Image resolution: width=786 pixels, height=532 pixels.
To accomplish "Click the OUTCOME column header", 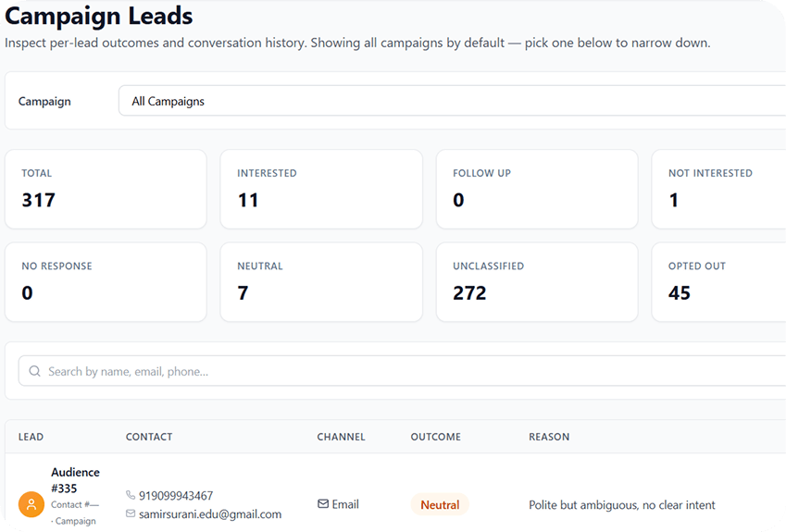I will tap(436, 437).
